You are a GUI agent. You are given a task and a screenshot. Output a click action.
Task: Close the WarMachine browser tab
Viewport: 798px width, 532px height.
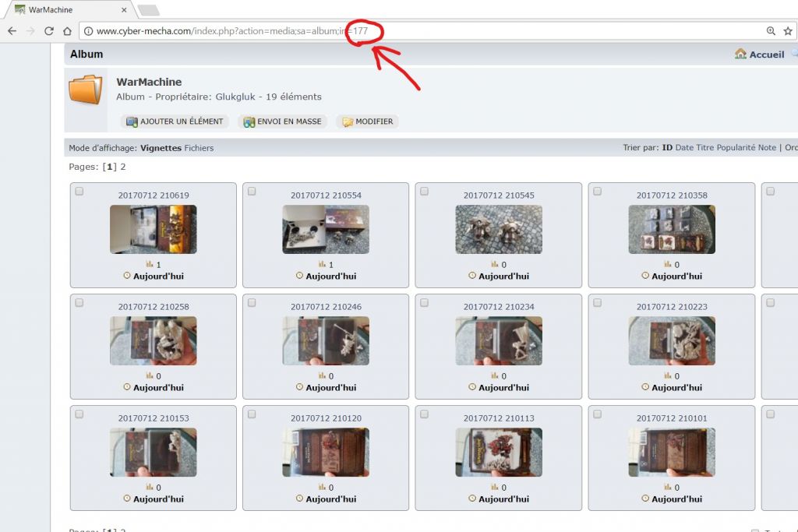124,9
